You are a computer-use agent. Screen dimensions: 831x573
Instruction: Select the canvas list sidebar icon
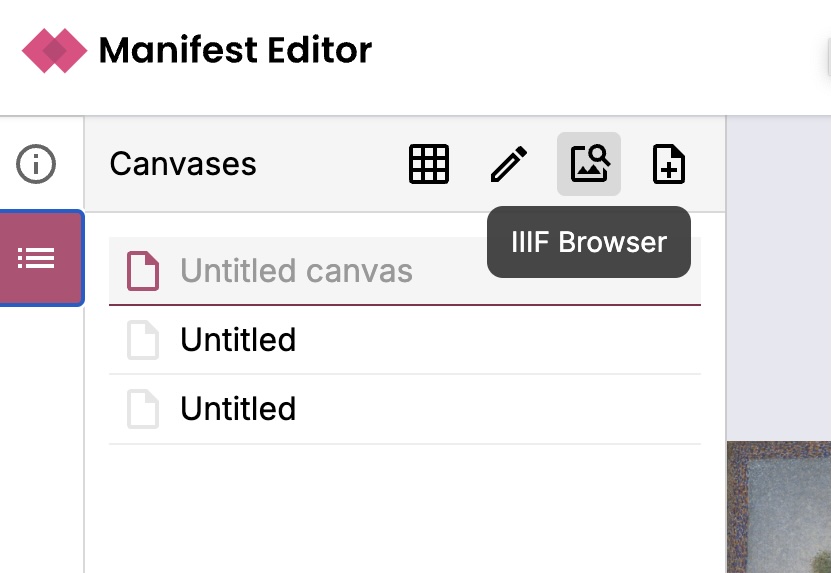[x=37, y=258]
